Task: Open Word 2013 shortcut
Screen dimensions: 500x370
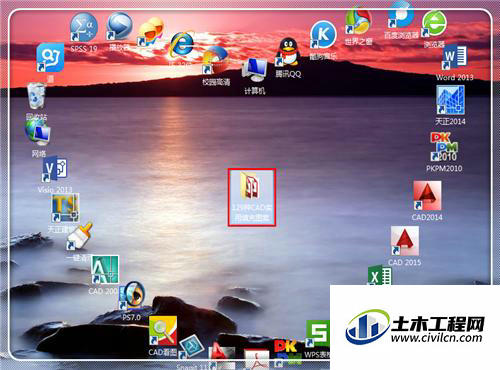Action: (454, 58)
